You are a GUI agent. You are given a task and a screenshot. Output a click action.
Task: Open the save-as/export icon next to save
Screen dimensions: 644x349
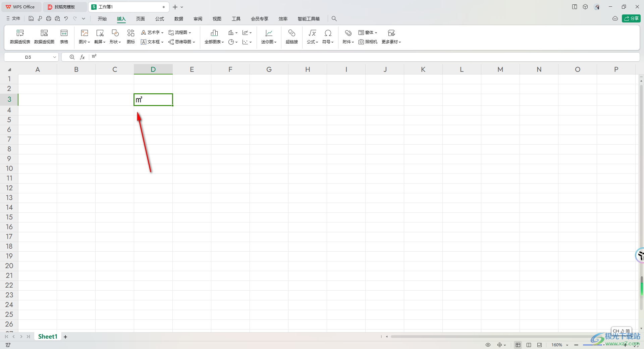(x=40, y=19)
